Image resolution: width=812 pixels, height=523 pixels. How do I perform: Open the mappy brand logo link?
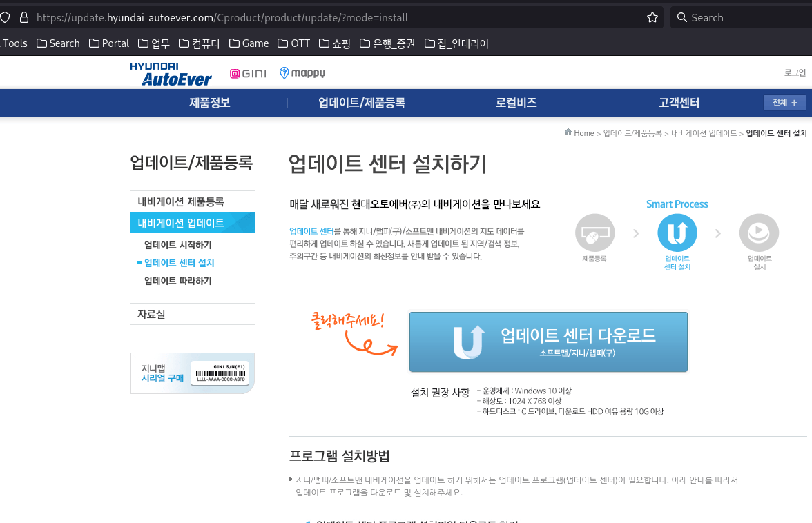pyautogui.click(x=302, y=73)
